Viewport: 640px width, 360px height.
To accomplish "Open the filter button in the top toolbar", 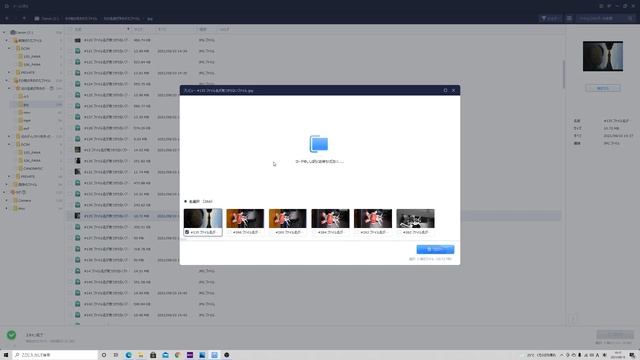I will click(x=550, y=18).
